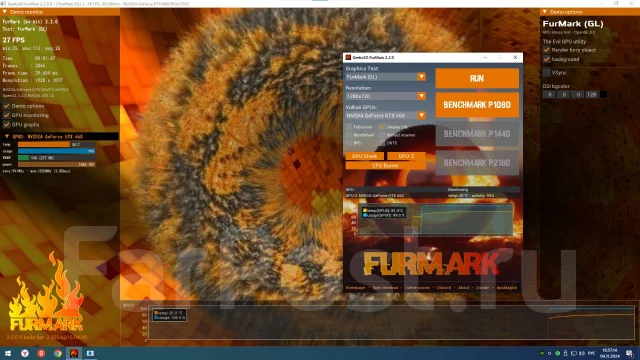
Task: Launch Google Chrome from the taskbar
Action: [x=58, y=353]
